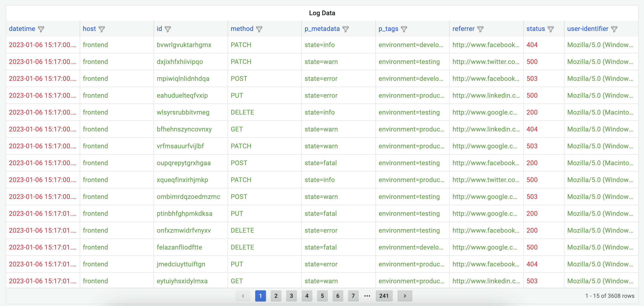Jump to page 3

(x=292, y=296)
